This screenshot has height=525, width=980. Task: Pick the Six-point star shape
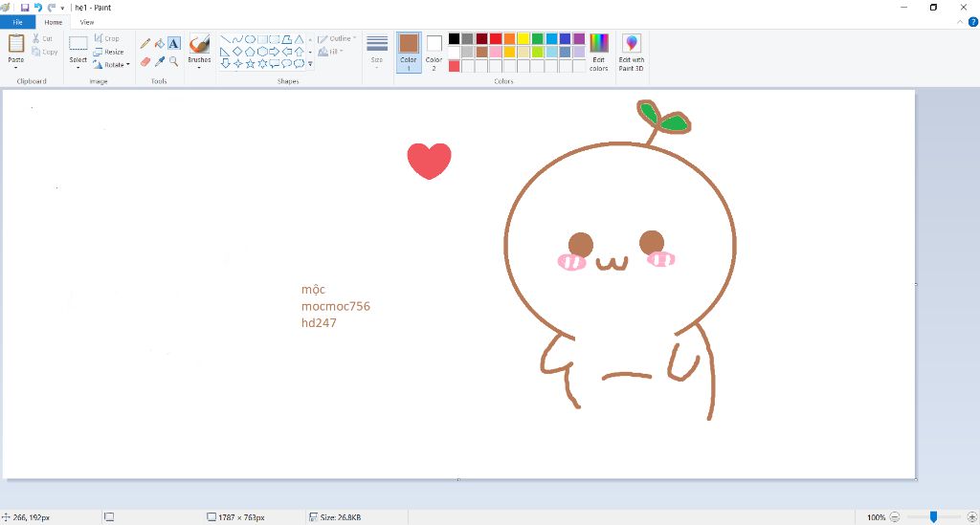tap(262, 63)
